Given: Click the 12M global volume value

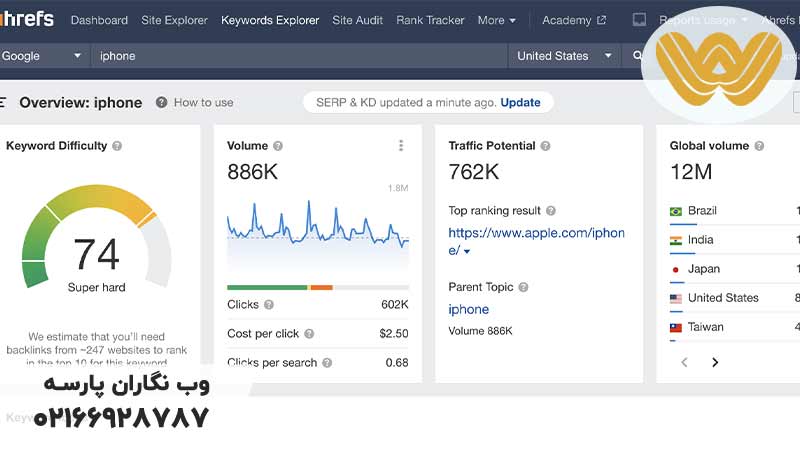Looking at the screenshot, I should pos(691,172).
